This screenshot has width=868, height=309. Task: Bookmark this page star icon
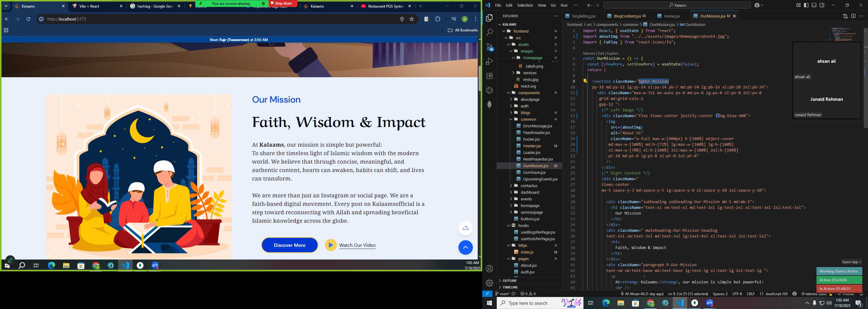tap(411, 19)
